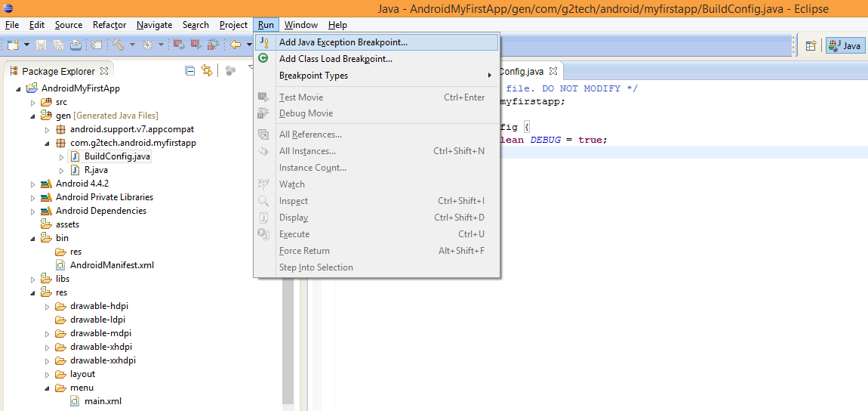Click the gen source folder icon
The width and height of the screenshot is (868, 411).
click(47, 115)
